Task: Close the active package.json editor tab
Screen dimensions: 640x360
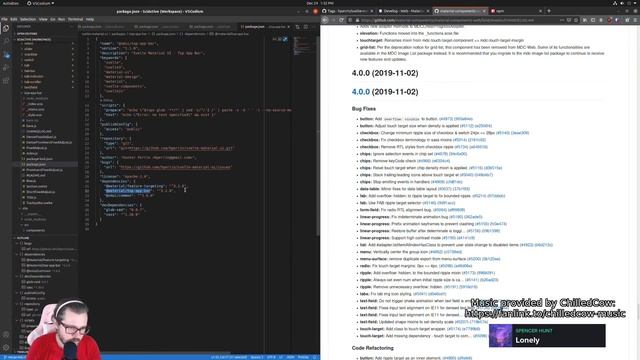Action: point(289,27)
